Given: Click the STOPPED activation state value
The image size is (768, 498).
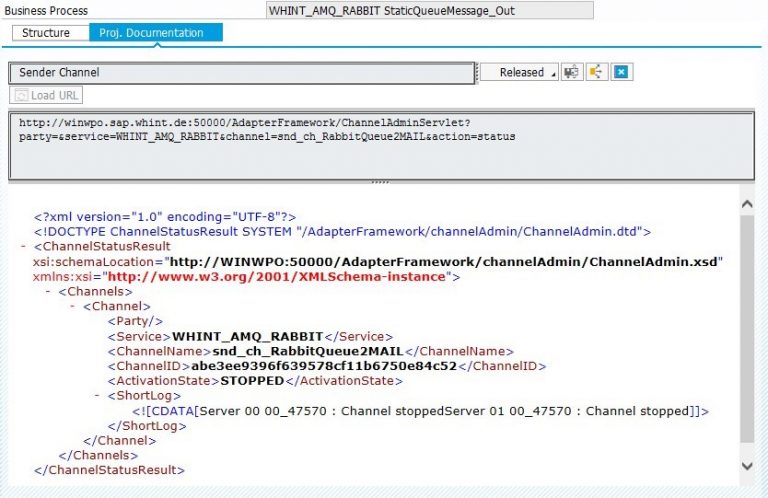Looking at the screenshot, I should (x=252, y=380).
